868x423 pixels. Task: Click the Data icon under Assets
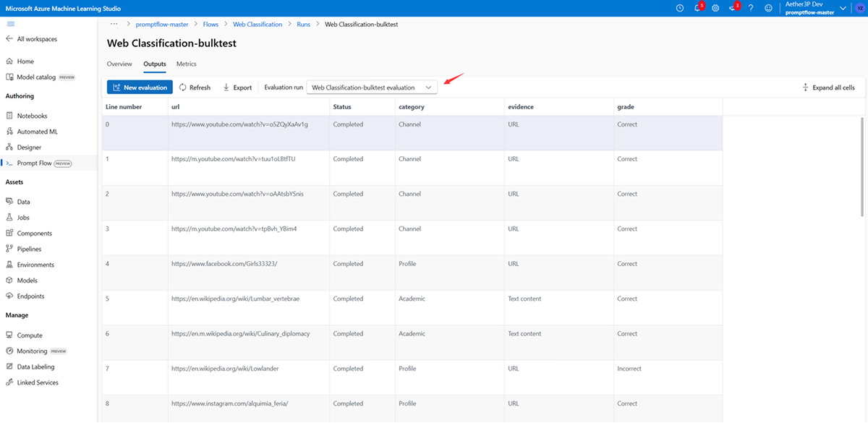[x=10, y=202]
